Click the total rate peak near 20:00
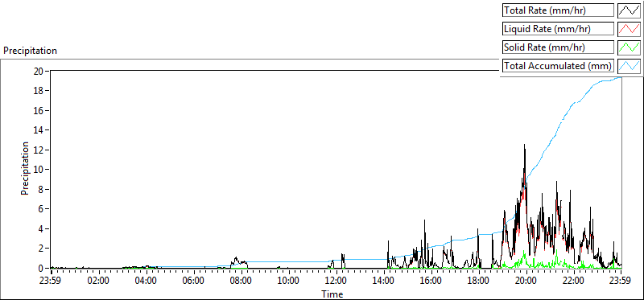Viewport: 644px width, 300px height. [x=525, y=146]
